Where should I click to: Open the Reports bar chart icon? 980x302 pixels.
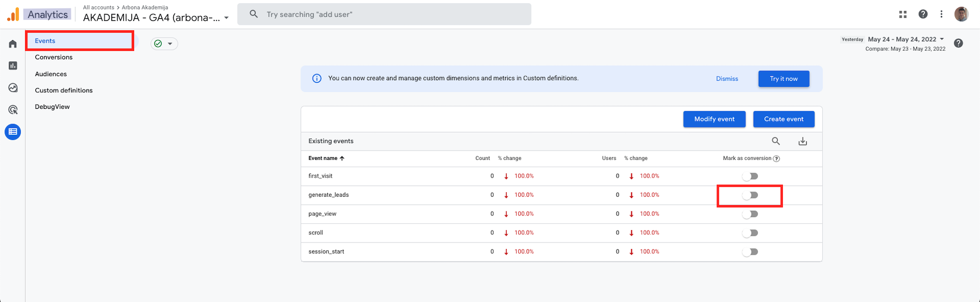(x=13, y=66)
